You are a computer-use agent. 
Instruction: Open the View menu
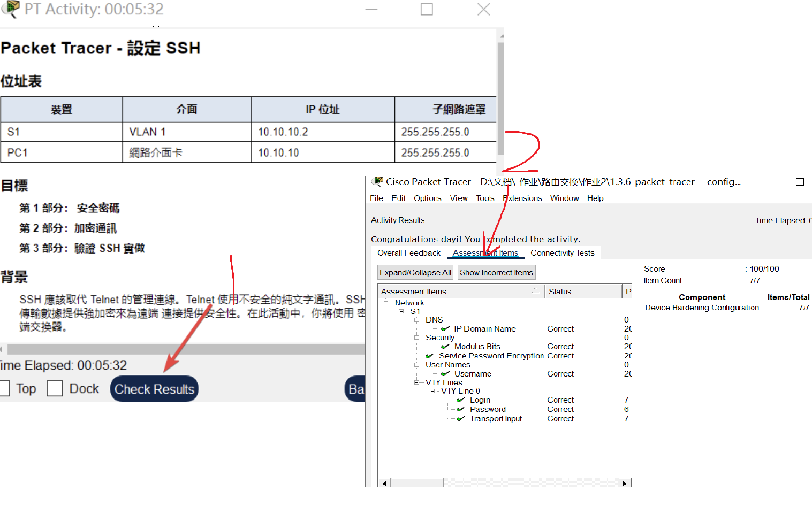[459, 198]
